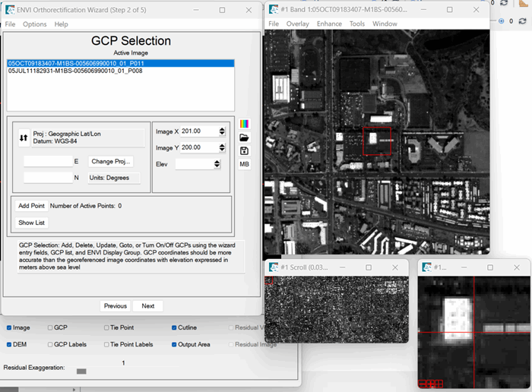Uncheck the Image checkbox
This screenshot has height=392, width=532.
point(9,328)
